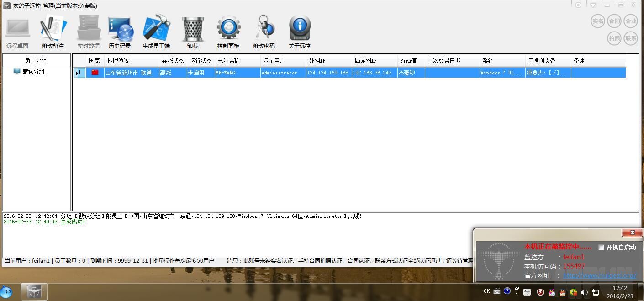The width and height of the screenshot is (644, 301).
Task: Open 控制面板 gear icon
Action: pos(228,32)
